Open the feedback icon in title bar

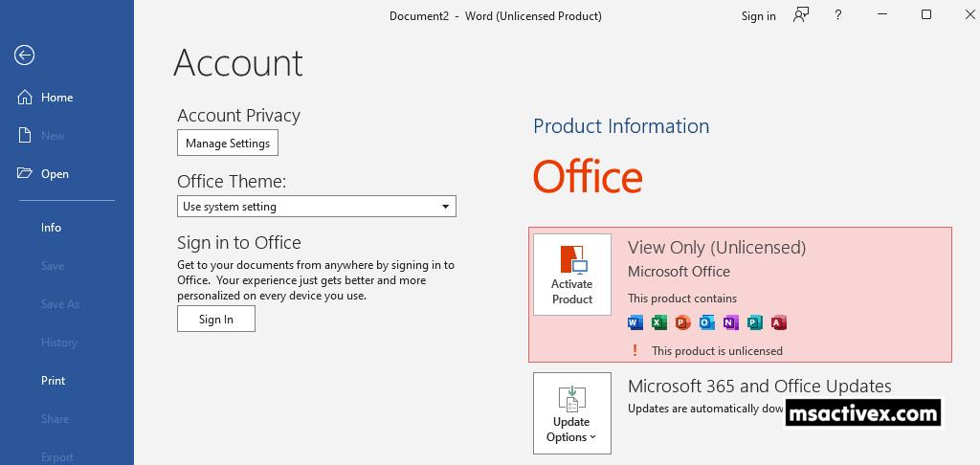click(x=801, y=15)
